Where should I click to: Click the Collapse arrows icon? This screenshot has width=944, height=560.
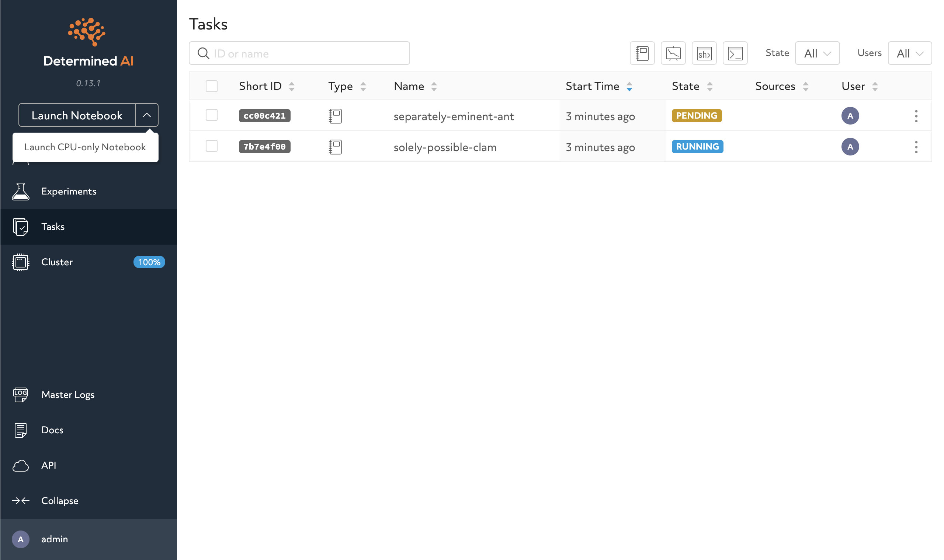(x=21, y=501)
